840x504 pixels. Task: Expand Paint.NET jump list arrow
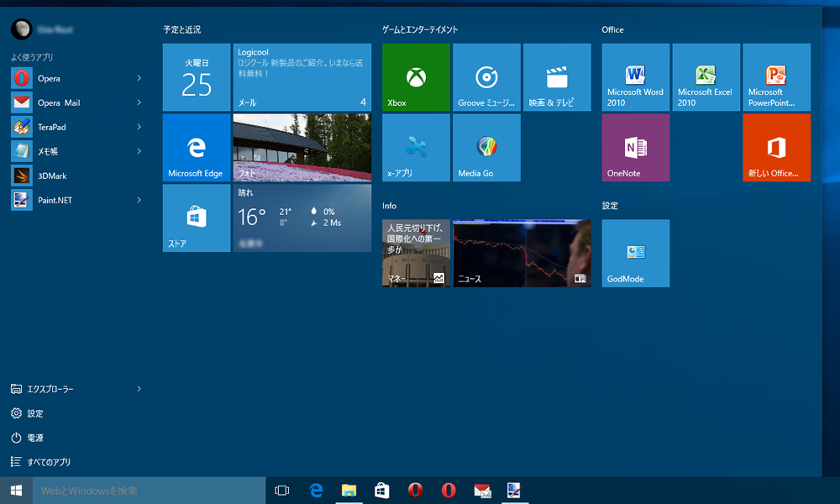tap(139, 200)
